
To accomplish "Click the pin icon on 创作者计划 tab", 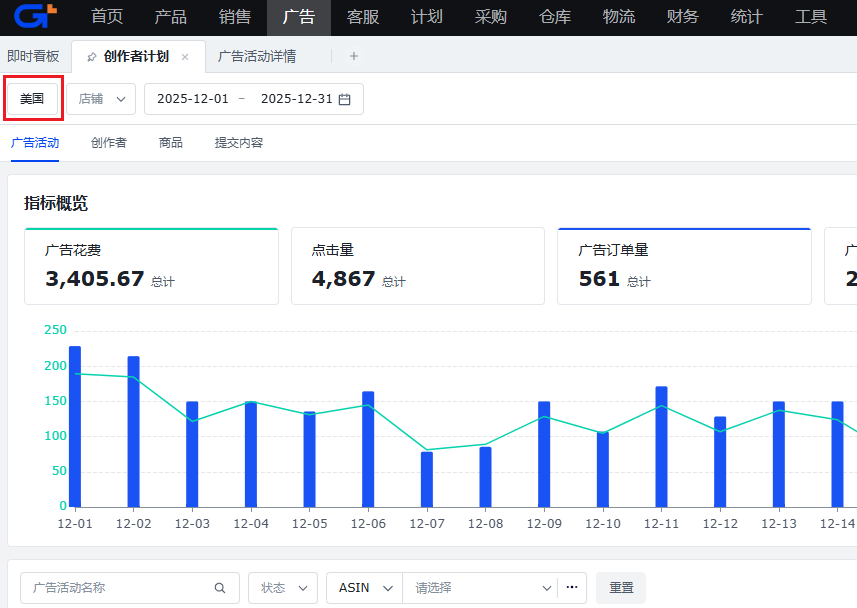I will (92, 57).
